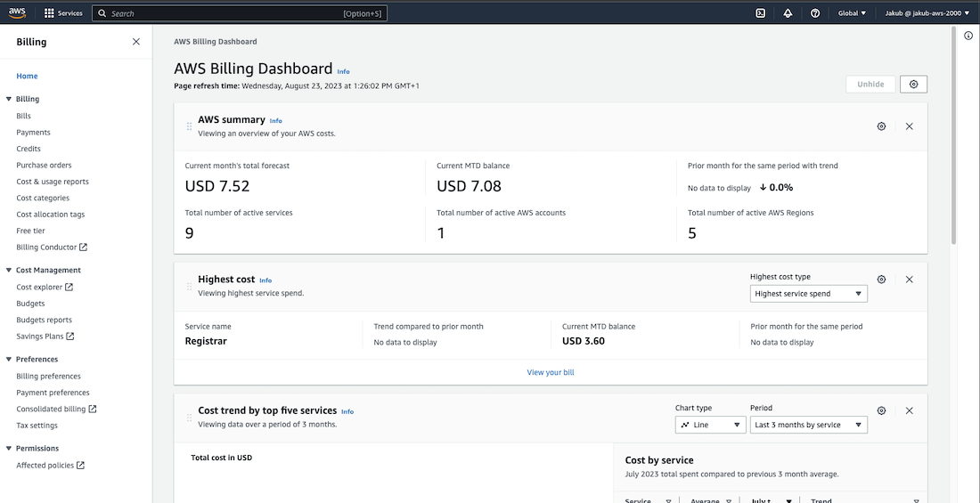Click the USD 3.60 balance value

(584, 341)
